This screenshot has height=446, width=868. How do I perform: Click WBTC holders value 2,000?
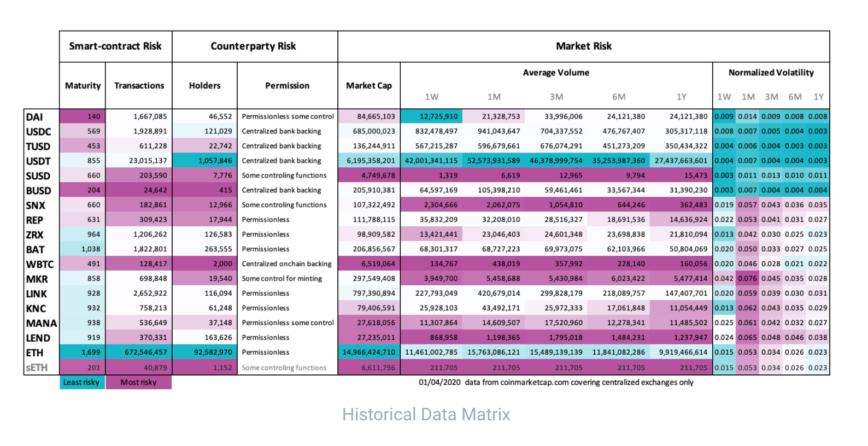click(x=222, y=264)
